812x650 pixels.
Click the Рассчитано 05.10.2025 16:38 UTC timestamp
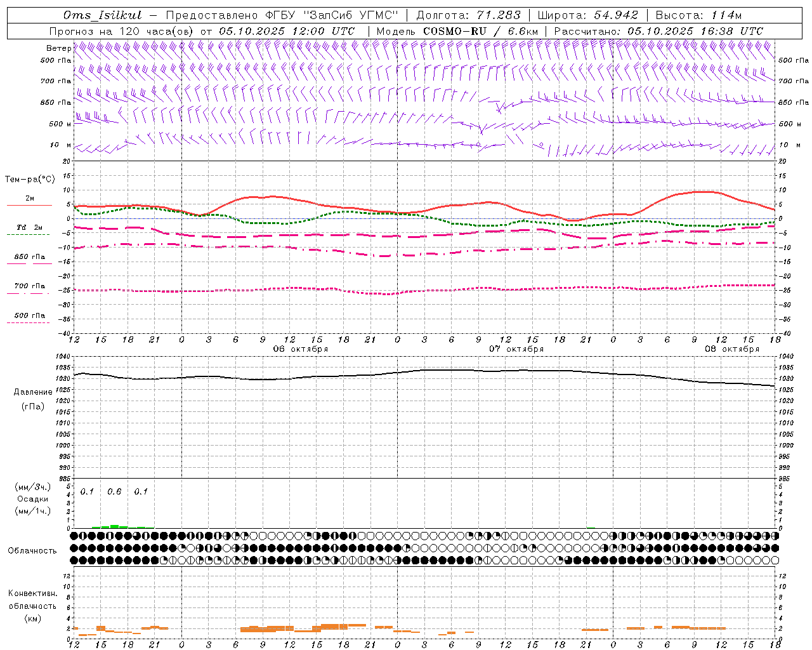click(658, 31)
